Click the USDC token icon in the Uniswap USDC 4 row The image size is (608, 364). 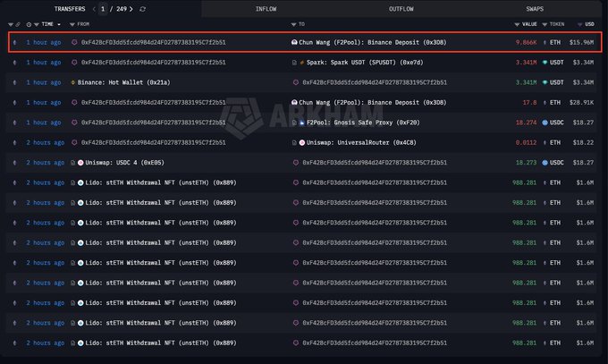pyautogui.click(x=545, y=163)
